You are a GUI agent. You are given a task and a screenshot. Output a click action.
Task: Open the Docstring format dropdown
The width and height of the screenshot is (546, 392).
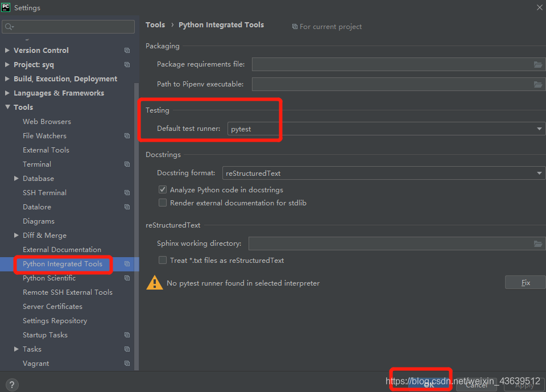[x=384, y=173]
